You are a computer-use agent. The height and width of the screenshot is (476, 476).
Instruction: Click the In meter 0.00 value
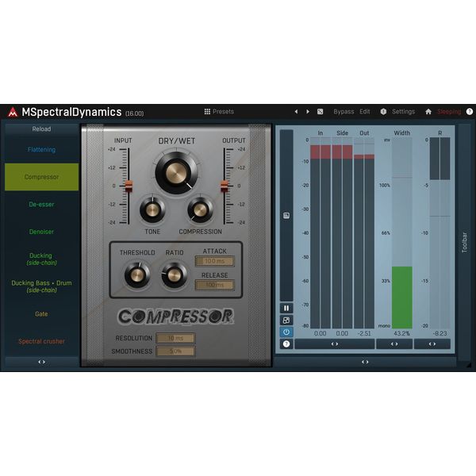click(x=320, y=333)
